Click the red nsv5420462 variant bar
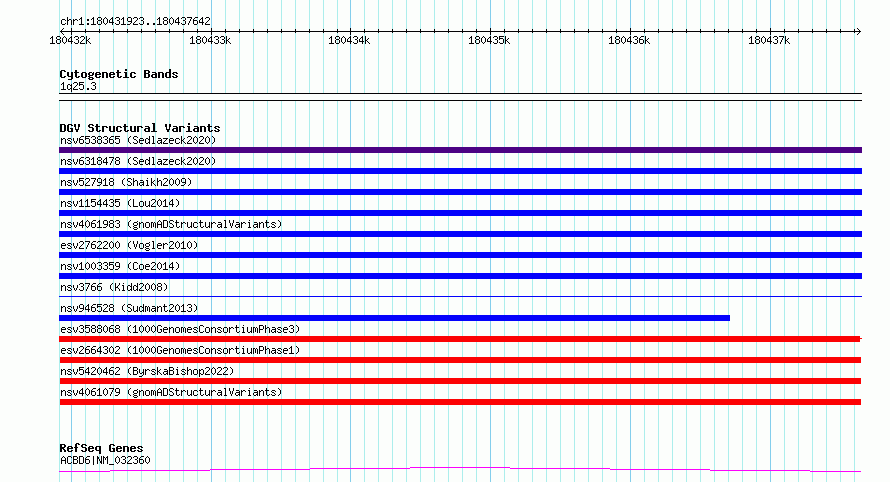890x482 pixels. click(x=460, y=381)
